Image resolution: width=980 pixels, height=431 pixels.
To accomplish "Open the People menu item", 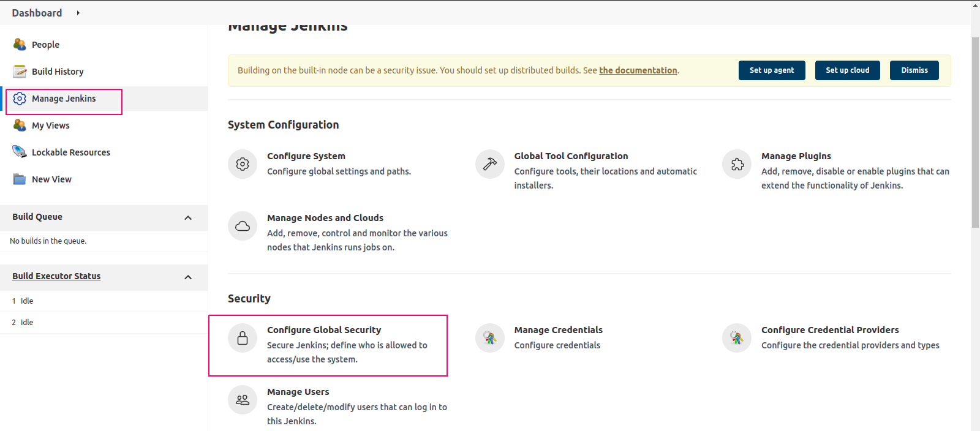I will coord(45,45).
